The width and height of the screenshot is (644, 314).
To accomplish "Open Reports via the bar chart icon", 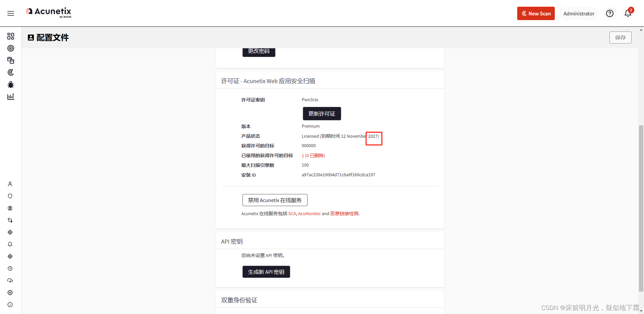I will (11, 97).
